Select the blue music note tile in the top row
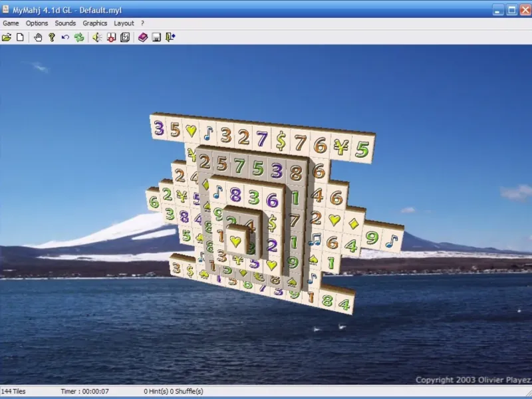 click(x=208, y=134)
